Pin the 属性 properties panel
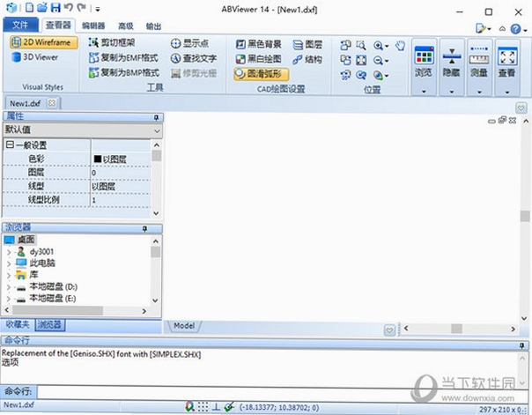This screenshot has width=532, height=415. 157,117
